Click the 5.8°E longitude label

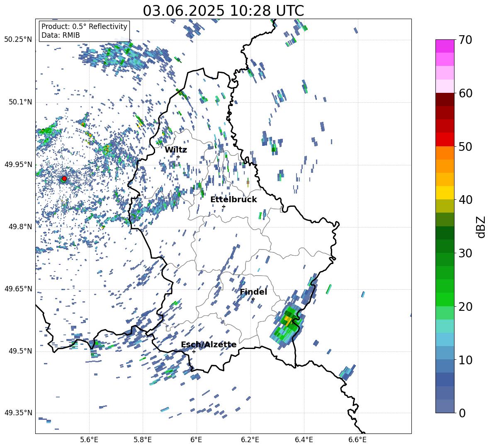point(143,440)
